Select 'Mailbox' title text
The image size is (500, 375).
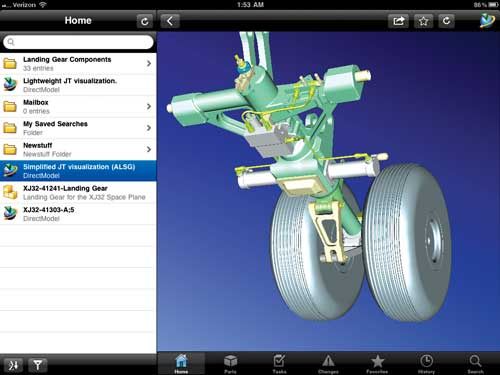[x=36, y=102]
